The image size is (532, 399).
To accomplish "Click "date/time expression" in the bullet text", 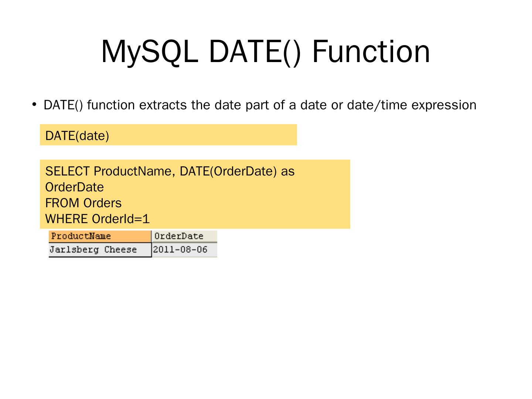I will pos(412,105).
